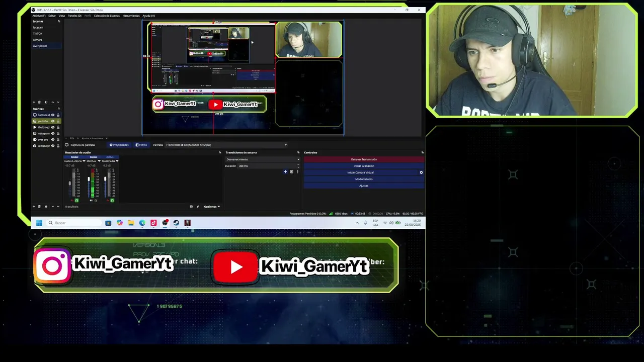The height and width of the screenshot is (362, 644).
Task: Remove the selected source with the trash icon
Action: [x=39, y=207]
